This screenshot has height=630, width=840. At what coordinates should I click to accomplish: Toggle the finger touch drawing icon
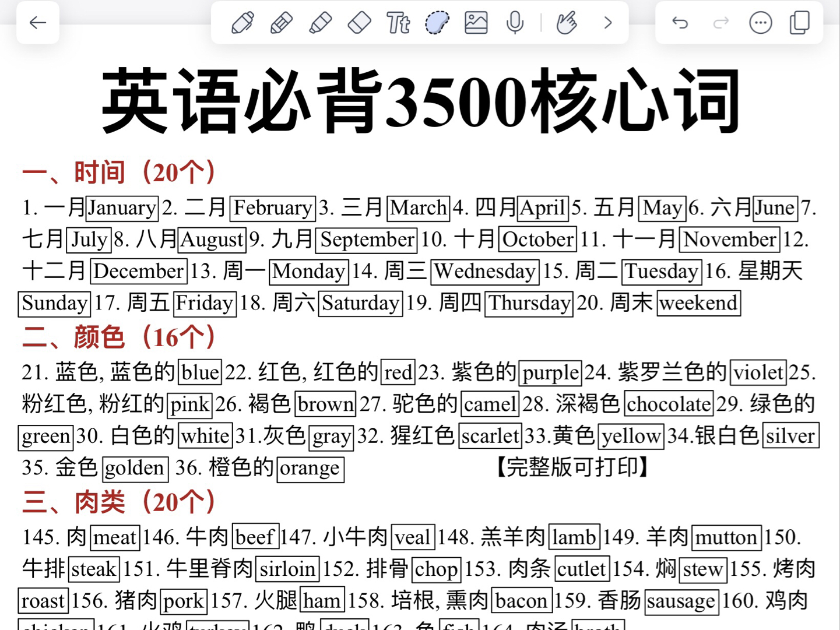click(566, 23)
